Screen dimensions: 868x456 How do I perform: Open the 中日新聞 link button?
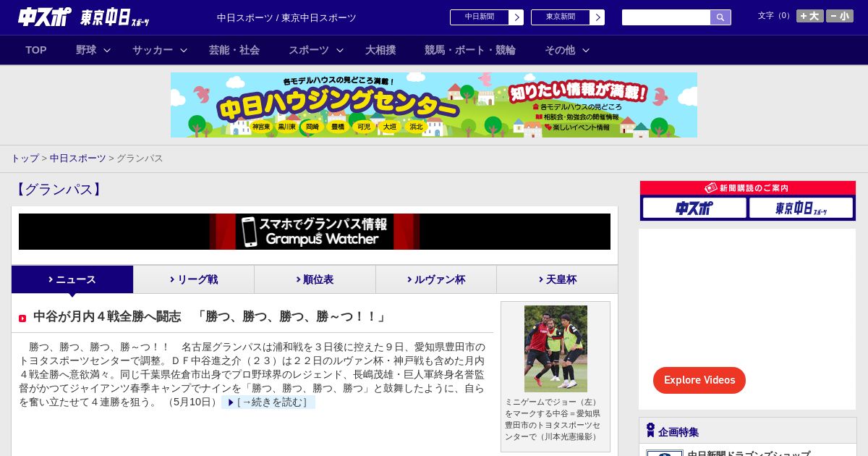click(x=480, y=17)
